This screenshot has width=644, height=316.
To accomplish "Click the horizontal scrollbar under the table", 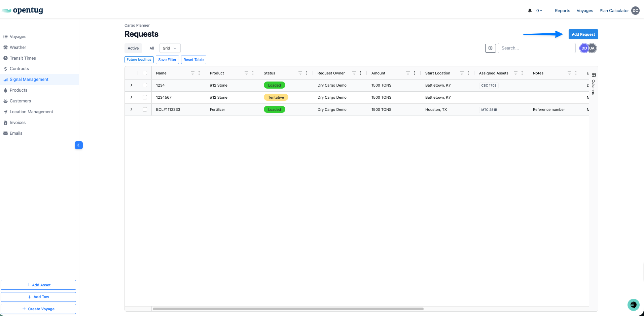I will 288,309.
